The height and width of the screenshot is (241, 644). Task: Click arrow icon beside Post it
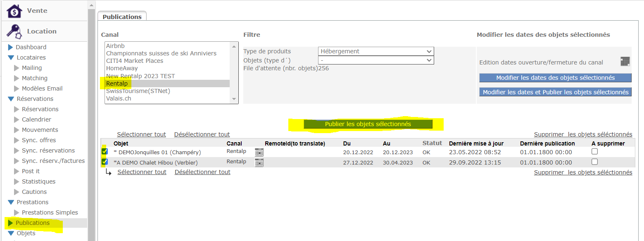pyautogui.click(x=17, y=171)
